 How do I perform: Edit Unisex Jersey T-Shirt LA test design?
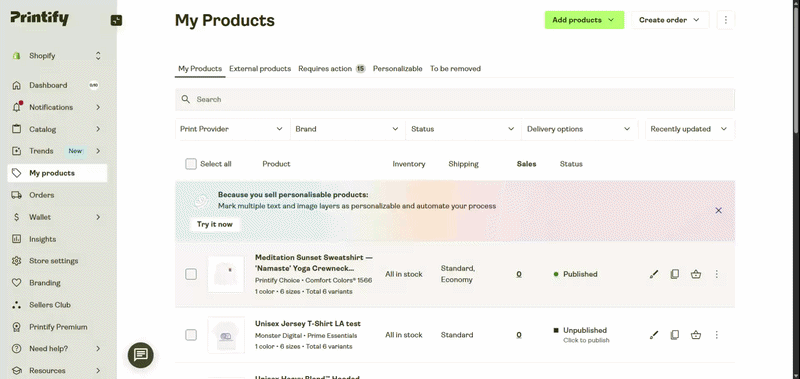click(x=654, y=335)
